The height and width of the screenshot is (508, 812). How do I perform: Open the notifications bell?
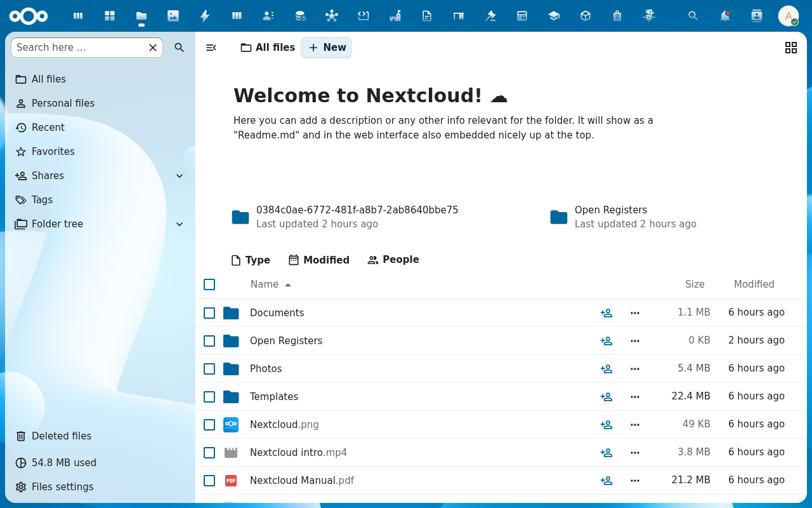click(x=725, y=16)
